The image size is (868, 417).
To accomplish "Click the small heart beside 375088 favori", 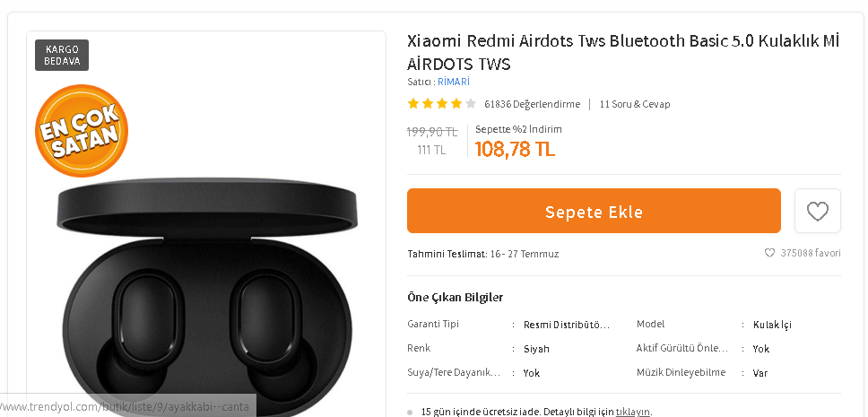I will point(769,253).
